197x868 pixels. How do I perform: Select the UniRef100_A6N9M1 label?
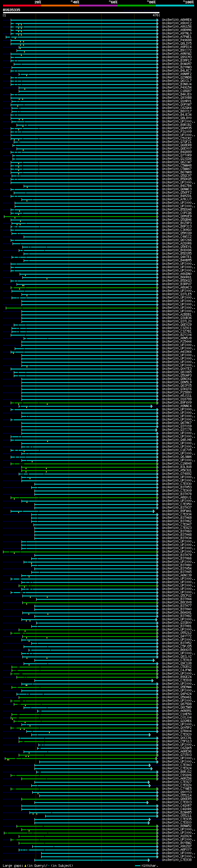click(177, 711)
